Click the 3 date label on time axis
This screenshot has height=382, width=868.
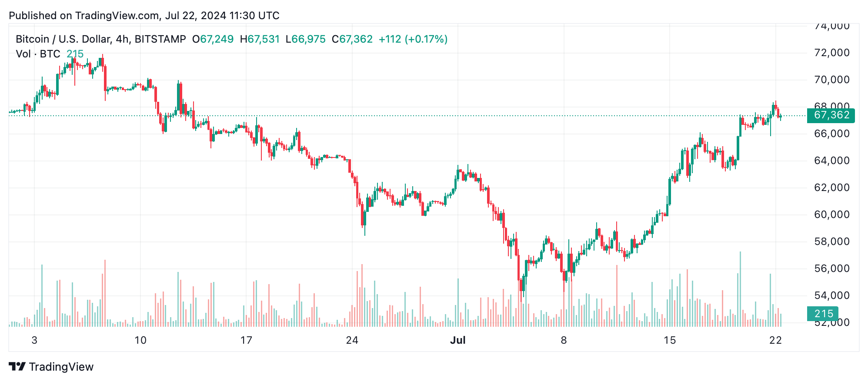click(34, 340)
